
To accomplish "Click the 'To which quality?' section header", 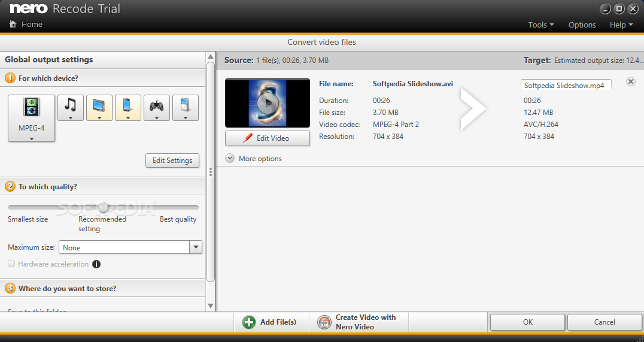I will (x=103, y=187).
